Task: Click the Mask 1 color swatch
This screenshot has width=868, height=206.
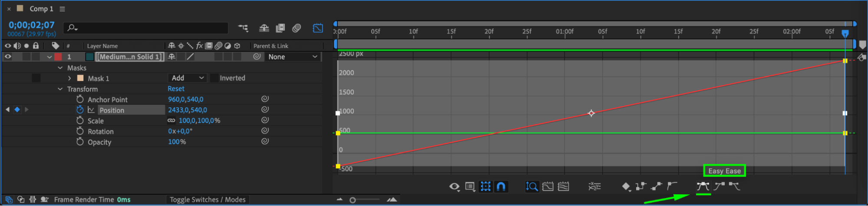Action: [x=80, y=78]
